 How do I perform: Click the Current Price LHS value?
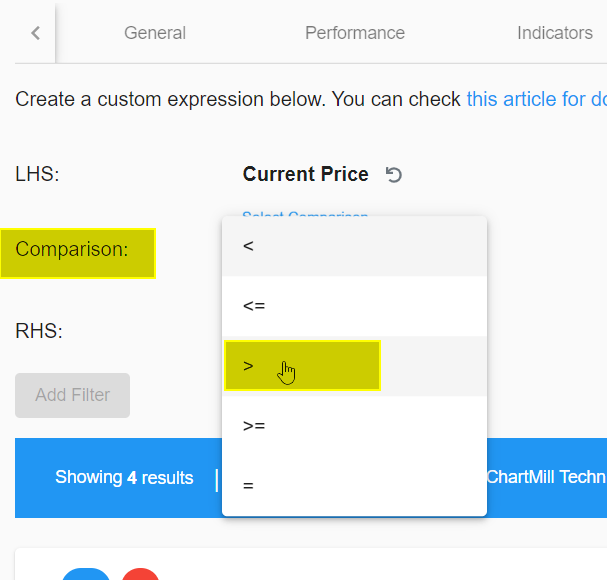coord(305,174)
